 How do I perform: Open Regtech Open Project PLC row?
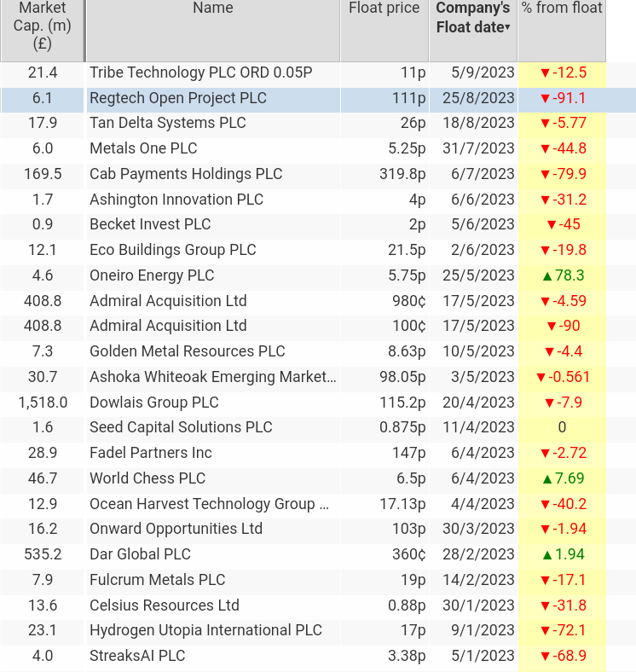click(318, 99)
